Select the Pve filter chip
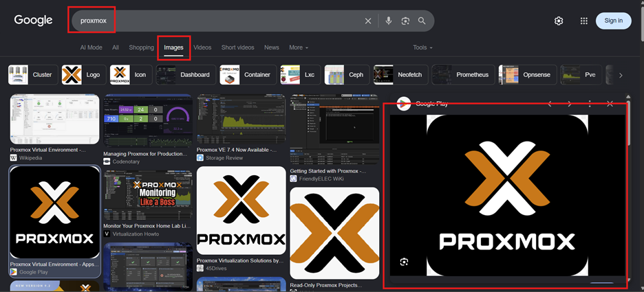644x292 pixels. click(x=581, y=75)
